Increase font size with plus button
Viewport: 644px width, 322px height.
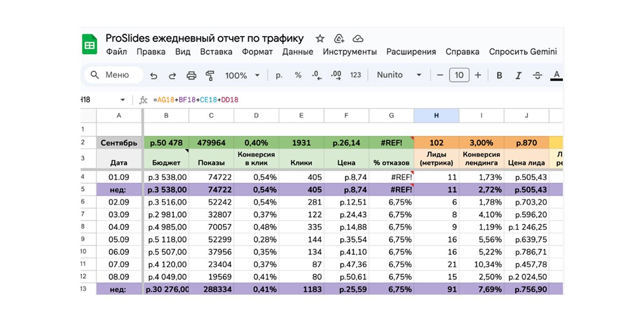[x=478, y=75]
